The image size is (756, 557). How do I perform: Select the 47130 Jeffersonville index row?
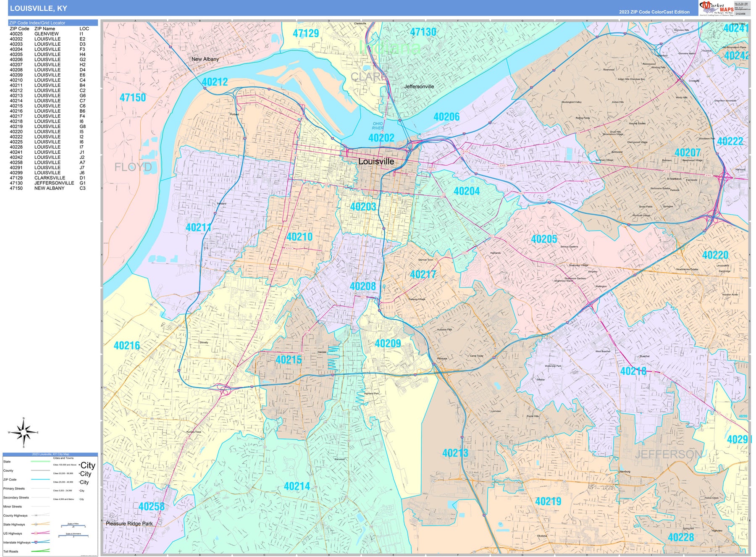(x=47, y=183)
